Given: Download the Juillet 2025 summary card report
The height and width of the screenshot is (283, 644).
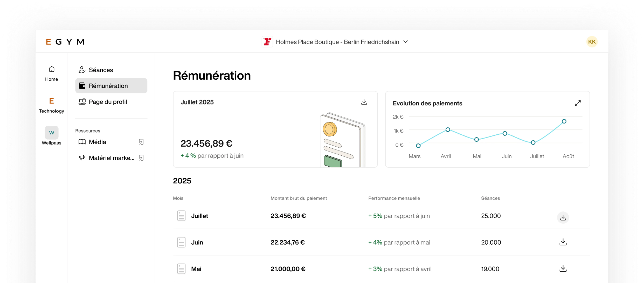Looking at the screenshot, I should coord(364,102).
